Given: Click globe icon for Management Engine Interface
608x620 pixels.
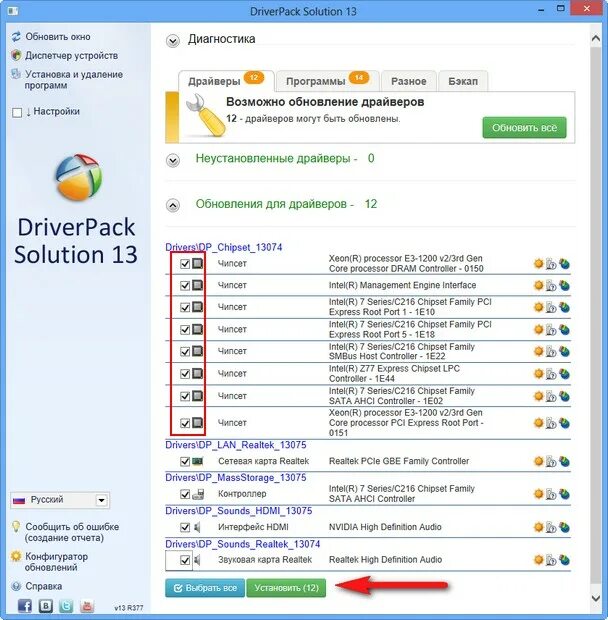Looking at the screenshot, I should [565, 285].
